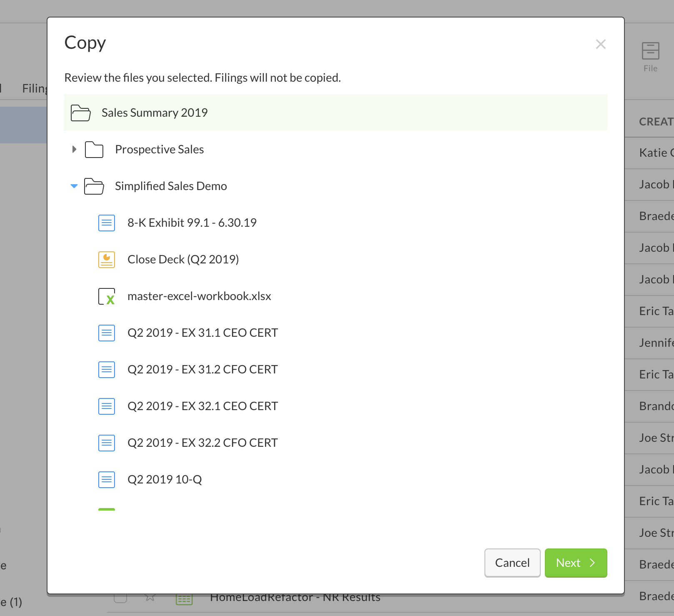Star the HomeLoadRefactor row in background

pos(150,598)
